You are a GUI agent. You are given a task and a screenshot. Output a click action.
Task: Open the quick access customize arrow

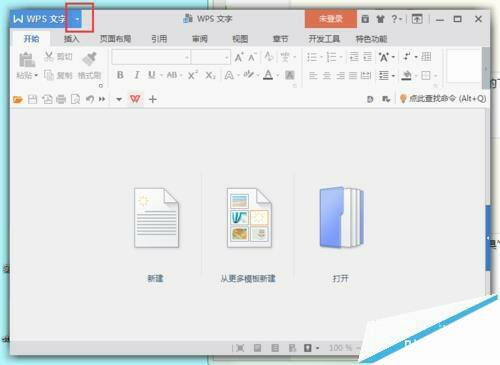[119, 99]
